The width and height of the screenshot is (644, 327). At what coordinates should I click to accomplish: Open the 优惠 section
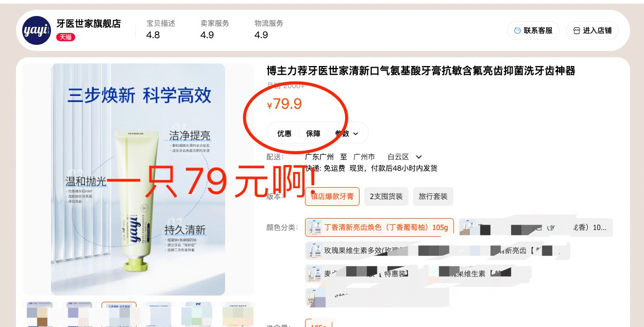click(284, 134)
